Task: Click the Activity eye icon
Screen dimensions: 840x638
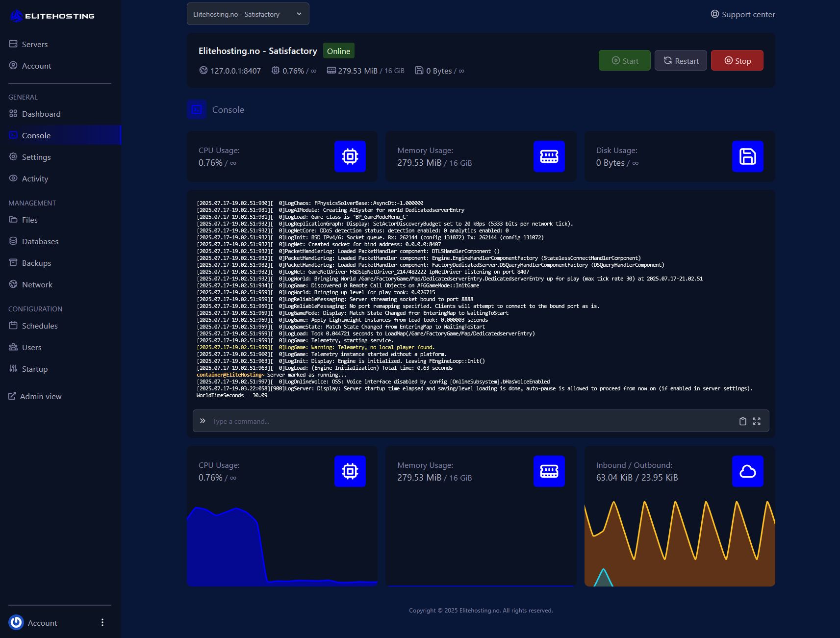Action: click(x=13, y=179)
